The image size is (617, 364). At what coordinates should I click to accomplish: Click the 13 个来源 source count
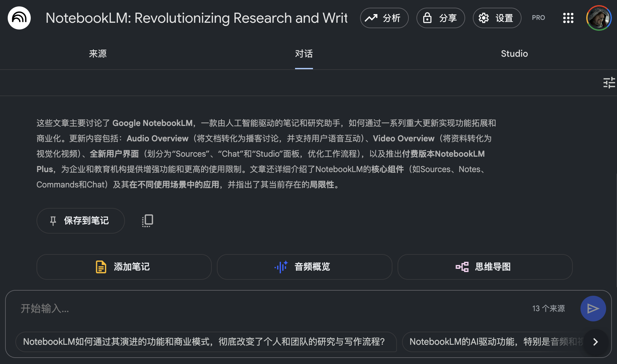[548, 309]
